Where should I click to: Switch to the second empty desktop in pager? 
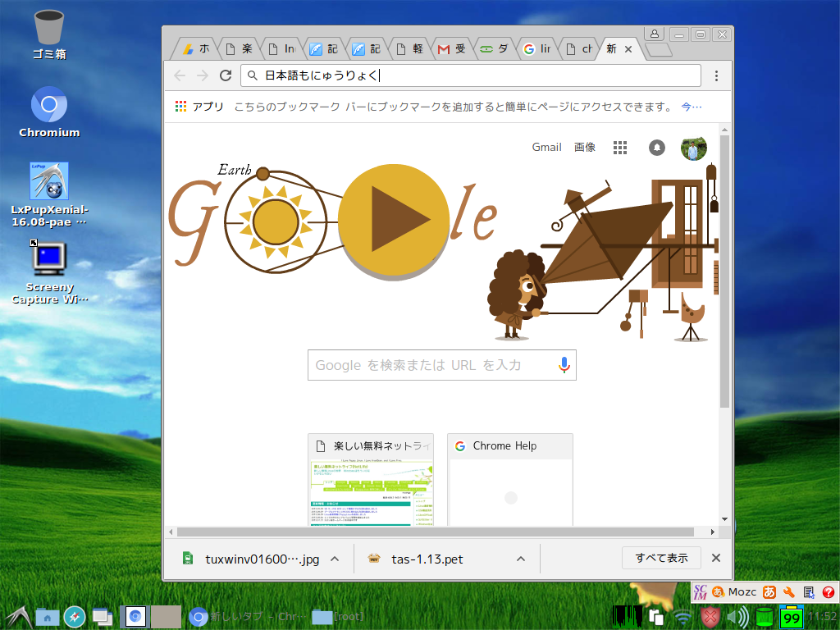point(166,617)
